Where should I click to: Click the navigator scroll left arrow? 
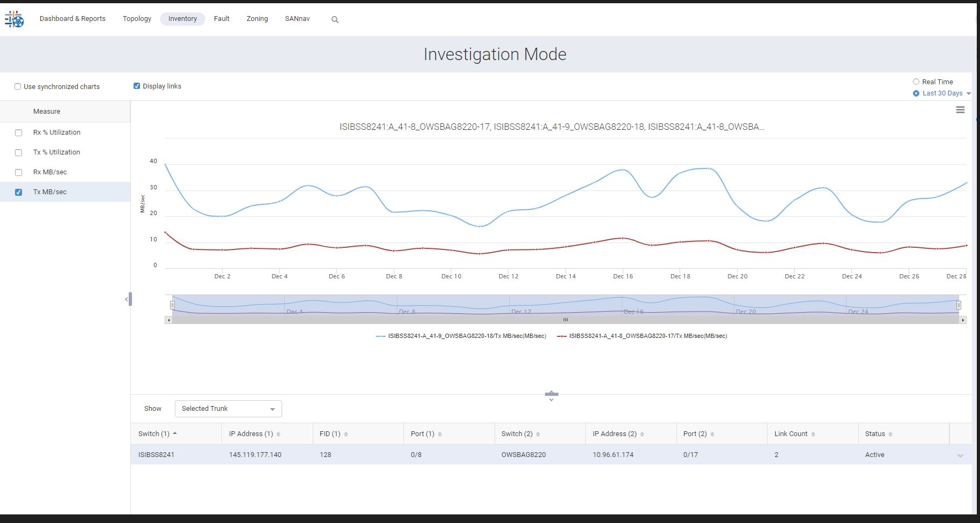point(168,320)
